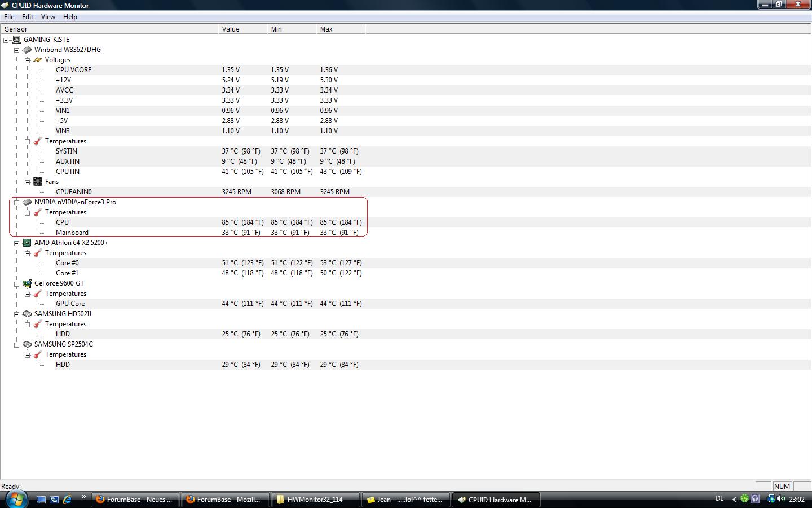Collapse the AMD Athlon 64 X2 5200+ node
Screen dimensions: 812x508
pyautogui.click(x=17, y=243)
